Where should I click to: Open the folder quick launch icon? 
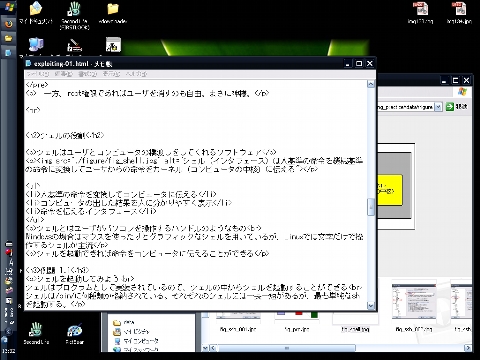coord(9,38)
